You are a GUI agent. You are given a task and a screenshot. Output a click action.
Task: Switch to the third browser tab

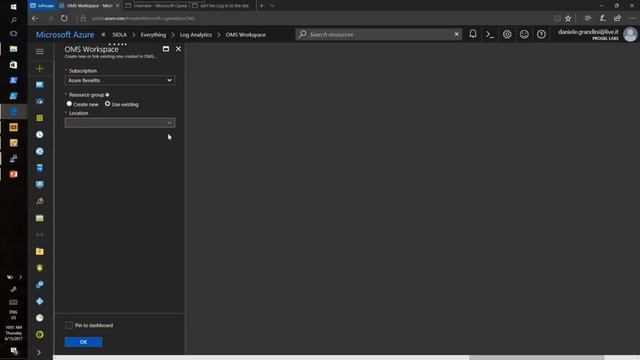coord(222,6)
